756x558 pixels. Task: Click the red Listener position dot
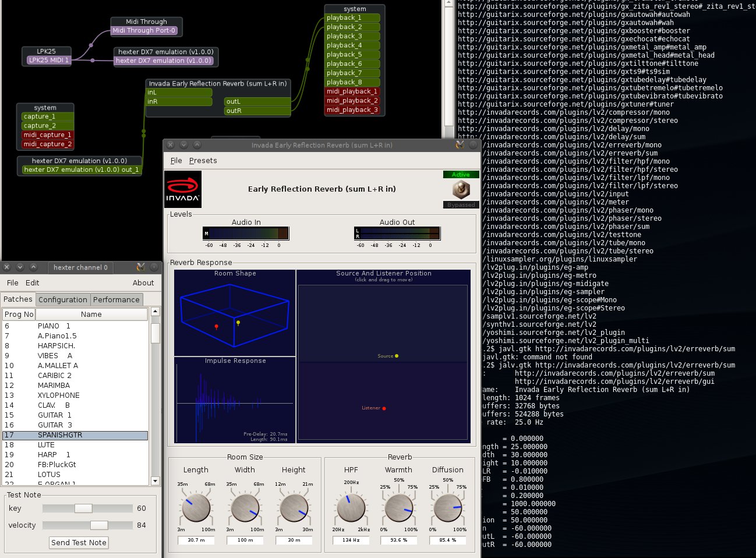(x=384, y=408)
